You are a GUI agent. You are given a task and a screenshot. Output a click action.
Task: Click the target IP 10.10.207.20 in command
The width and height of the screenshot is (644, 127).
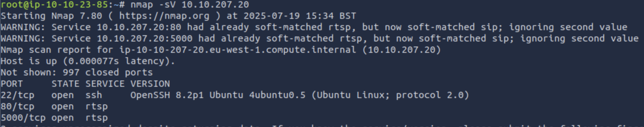[215, 5]
